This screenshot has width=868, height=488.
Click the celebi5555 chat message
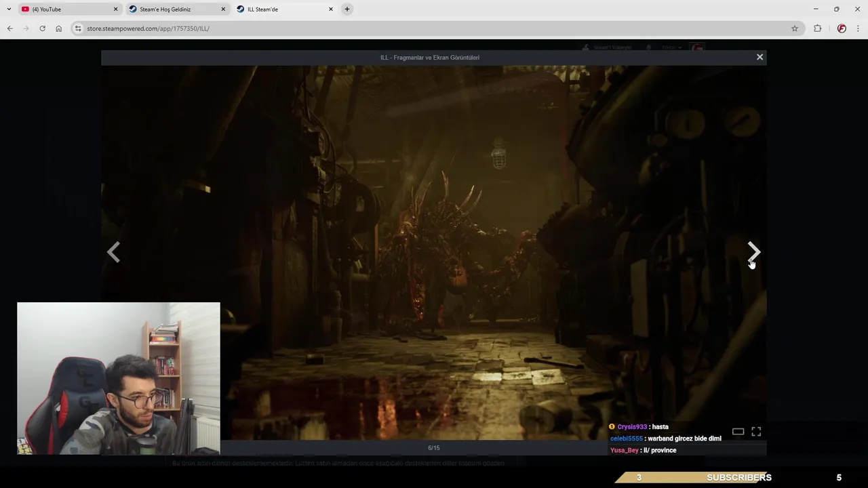[x=666, y=439]
